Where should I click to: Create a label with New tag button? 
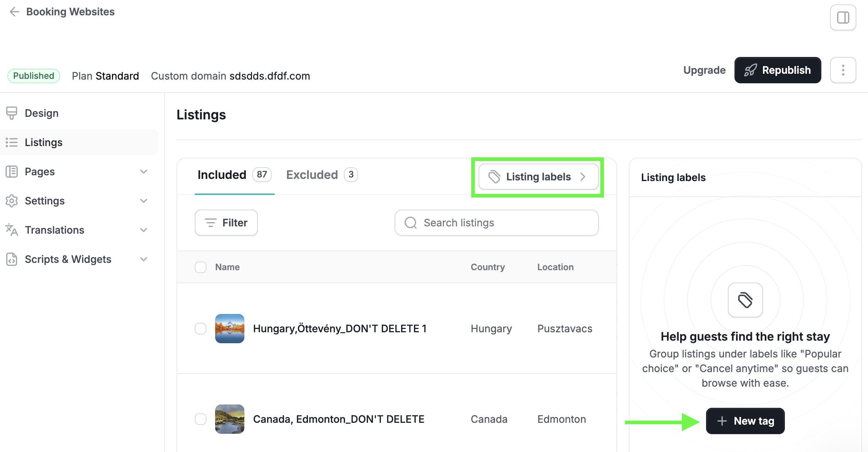point(745,421)
